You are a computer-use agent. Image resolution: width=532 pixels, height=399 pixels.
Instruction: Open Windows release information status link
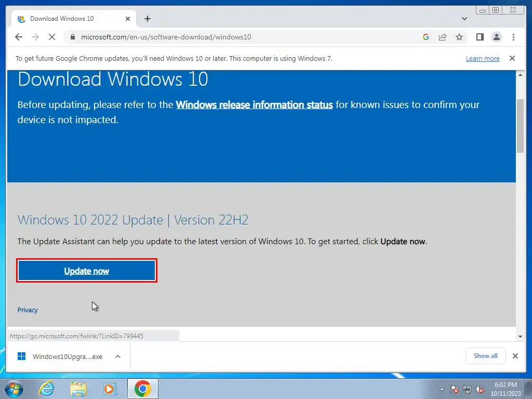click(254, 104)
